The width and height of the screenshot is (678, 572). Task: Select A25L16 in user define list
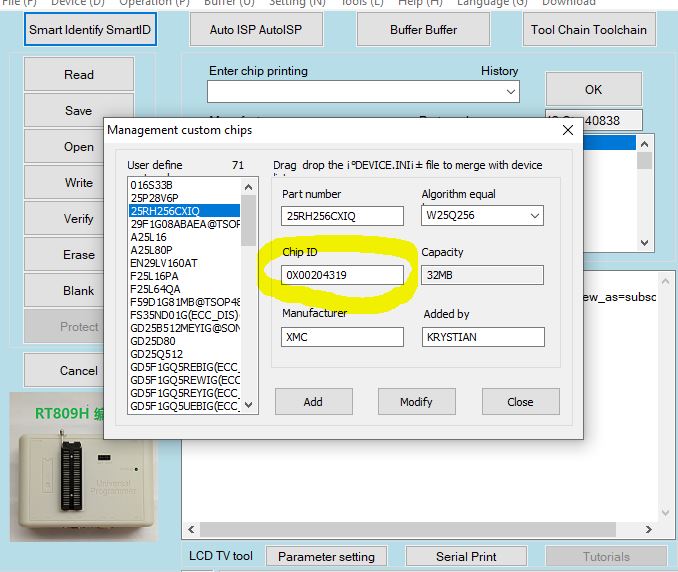pos(184,237)
